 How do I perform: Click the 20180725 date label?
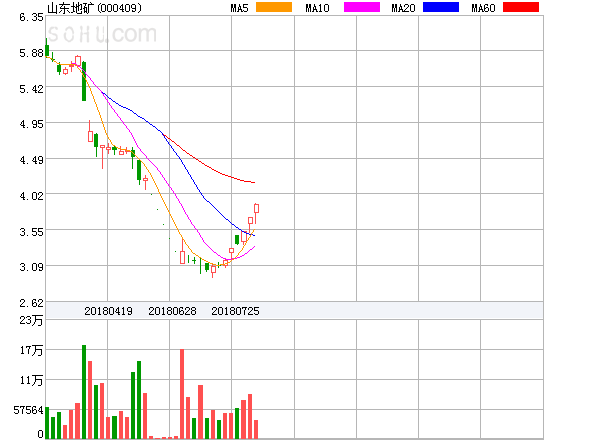235,311
